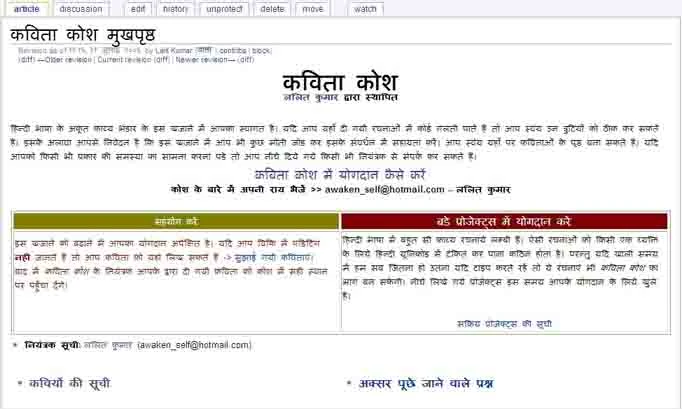This screenshot has height=409, width=682.
Task: Click the diff link before Older revision
Action: click(x=27, y=60)
